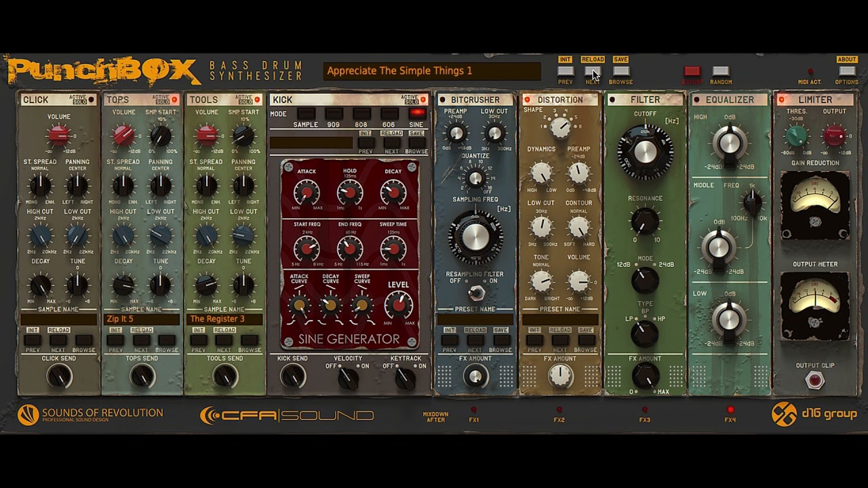Click the Velocity off/on knob
Viewport: 868px width, 488px height.
[348, 378]
